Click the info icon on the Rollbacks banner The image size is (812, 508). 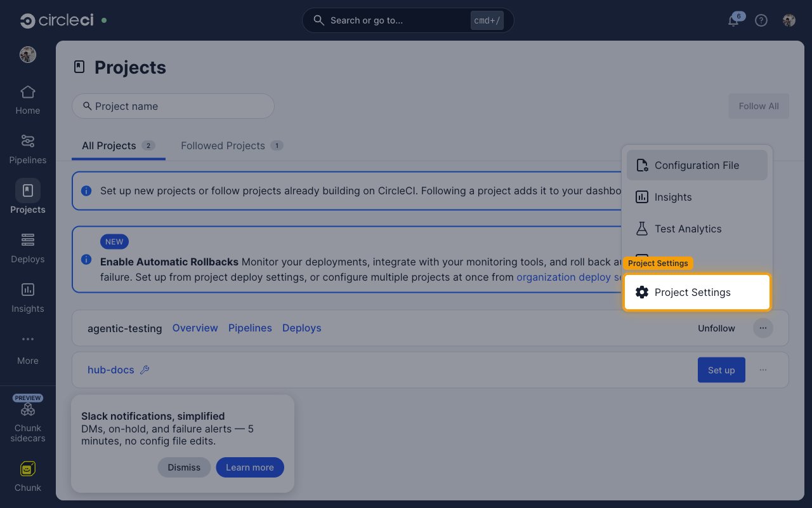86,259
